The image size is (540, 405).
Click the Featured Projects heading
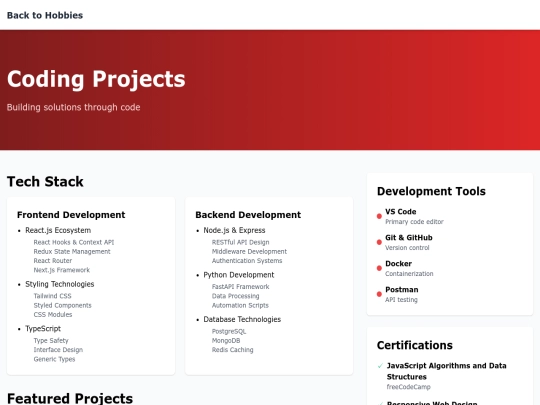tap(70, 398)
